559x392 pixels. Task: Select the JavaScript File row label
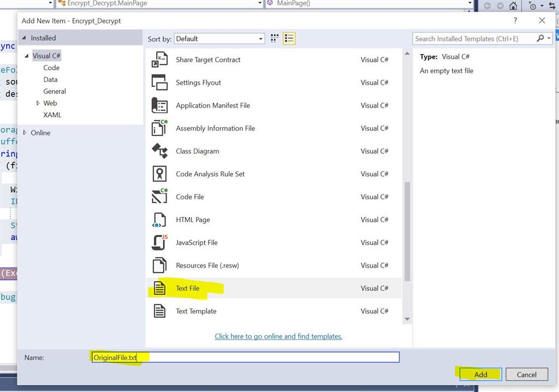tap(197, 242)
